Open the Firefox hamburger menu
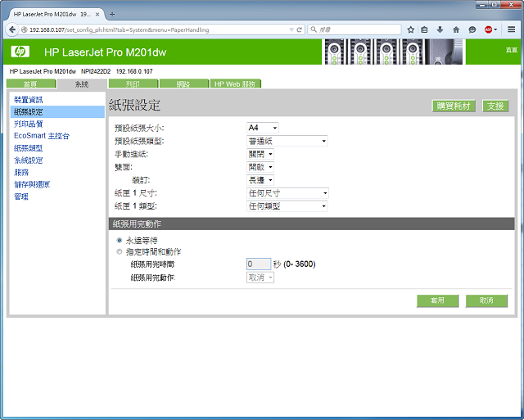Image resolution: width=524 pixels, height=420 pixels. [x=511, y=29]
